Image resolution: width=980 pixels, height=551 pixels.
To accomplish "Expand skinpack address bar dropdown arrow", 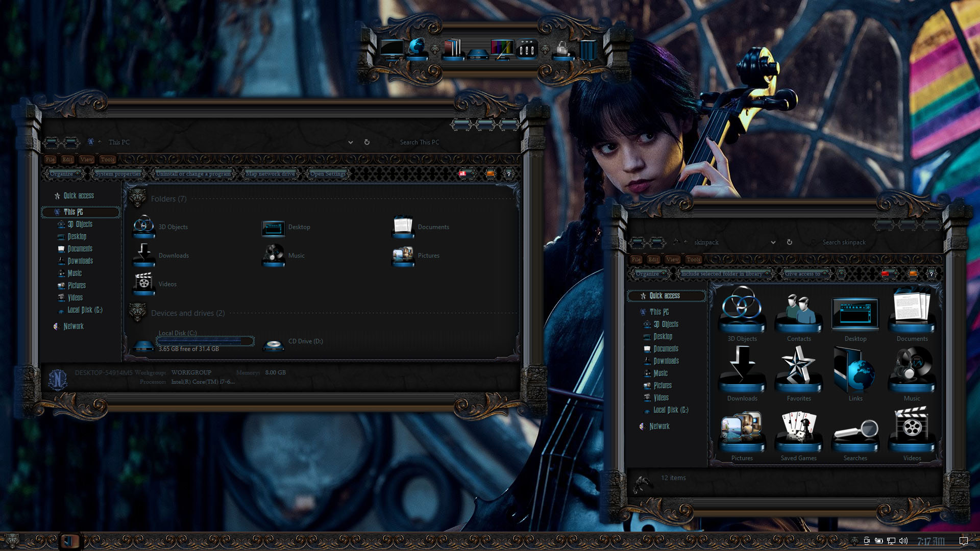I will coord(773,242).
